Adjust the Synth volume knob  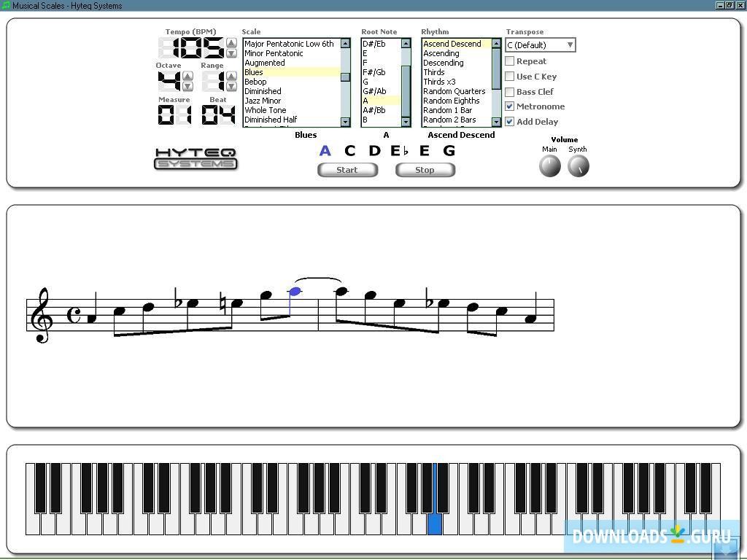(578, 166)
